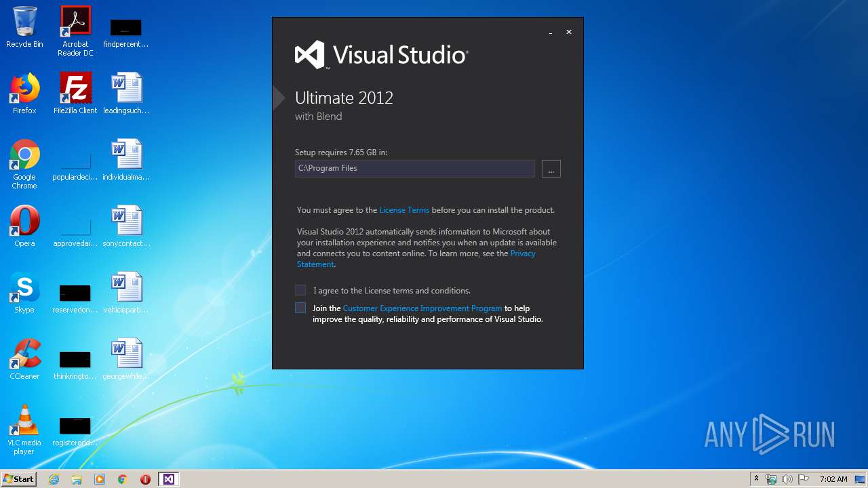This screenshot has height=488, width=868.
Task: Agree to the License terms checkbox
Action: (x=300, y=290)
